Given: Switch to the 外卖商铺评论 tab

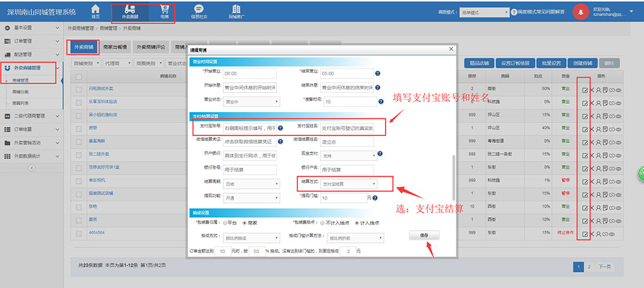Looking at the screenshot, I should [152, 47].
